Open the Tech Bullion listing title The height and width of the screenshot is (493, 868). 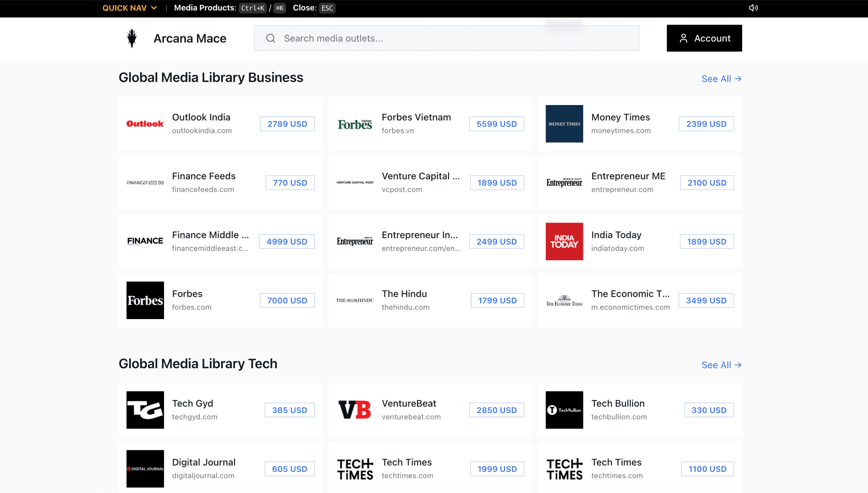click(x=618, y=403)
